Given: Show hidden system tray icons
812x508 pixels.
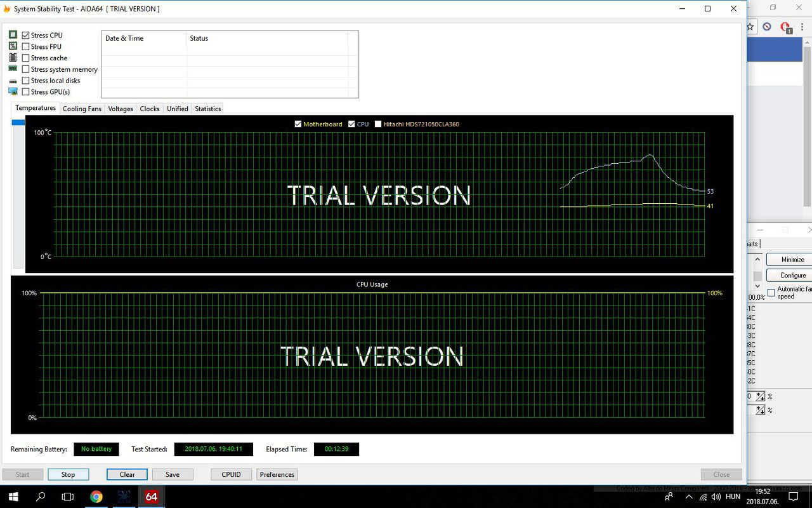Looking at the screenshot, I should click(689, 497).
